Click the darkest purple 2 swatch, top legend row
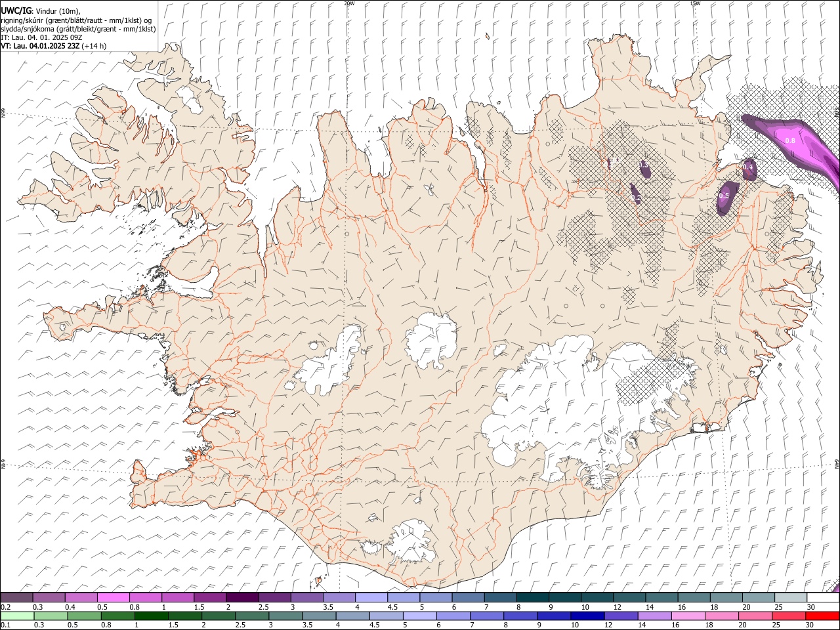840x630 pixels. coord(242,597)
